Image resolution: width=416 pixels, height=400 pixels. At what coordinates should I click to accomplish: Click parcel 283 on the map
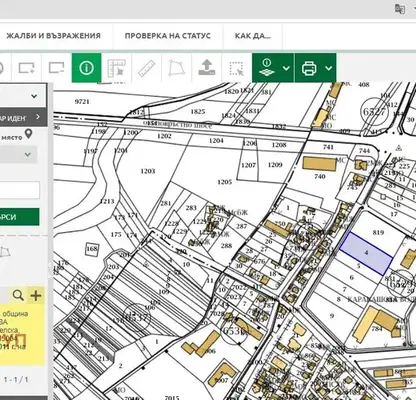(191, 208)
